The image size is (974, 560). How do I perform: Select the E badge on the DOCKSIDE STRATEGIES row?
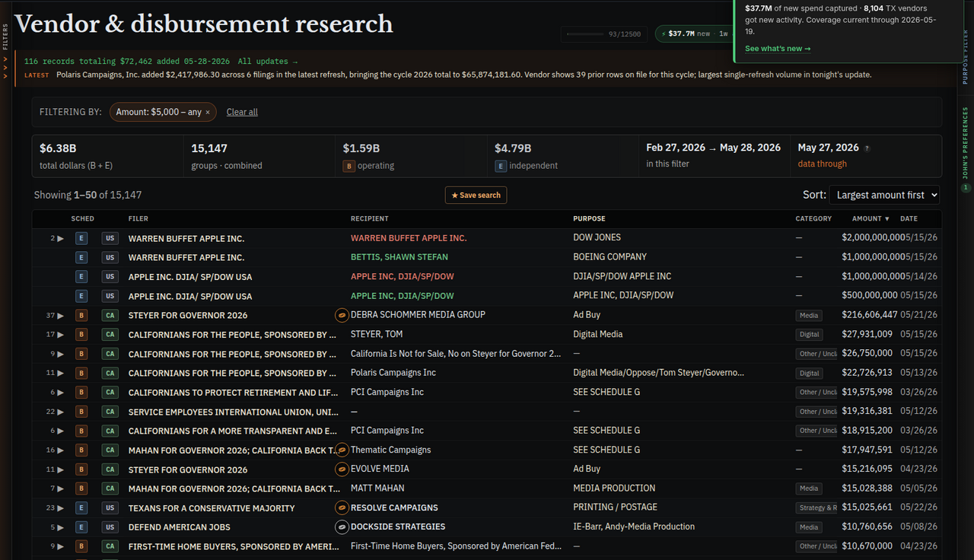(81, 527)
